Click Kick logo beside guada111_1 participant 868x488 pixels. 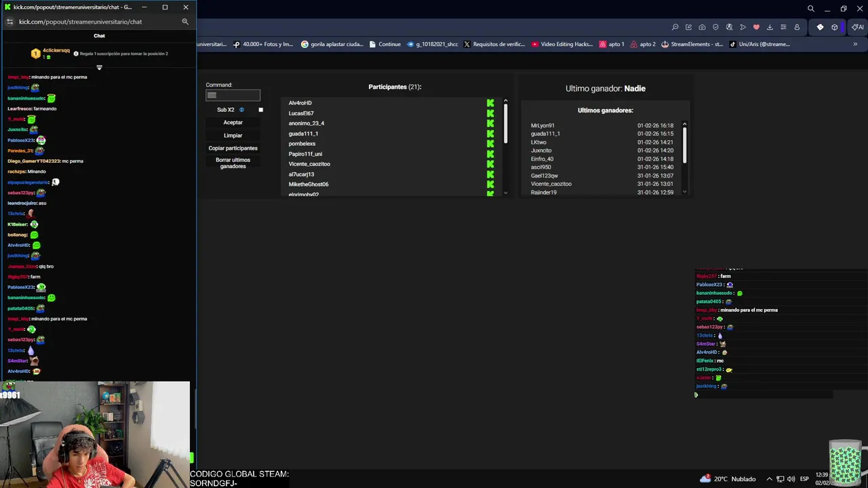point(490,134)
